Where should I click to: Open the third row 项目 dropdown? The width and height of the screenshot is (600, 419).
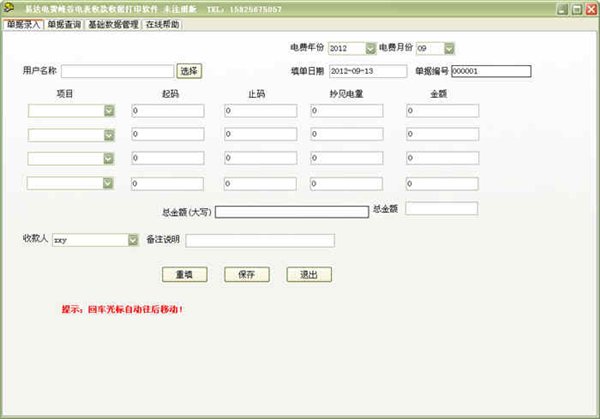pyautogui.click(x=109, y=158)
